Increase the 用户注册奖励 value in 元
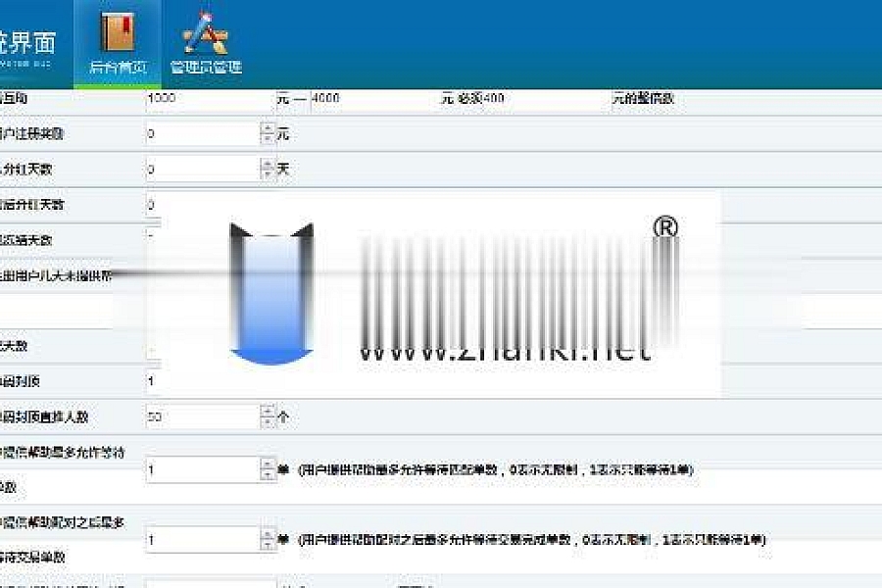 [268, 128]
